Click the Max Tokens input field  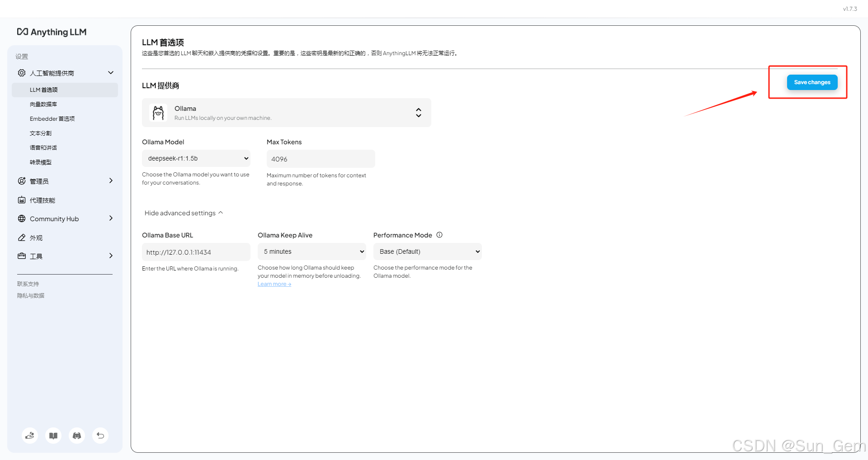[x=321, y=159]
